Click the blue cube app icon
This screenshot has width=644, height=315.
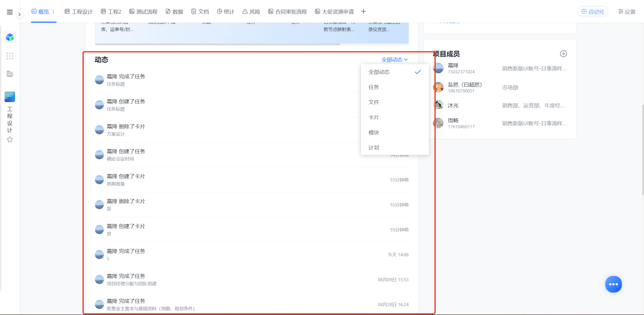click(x=10, y=37)
